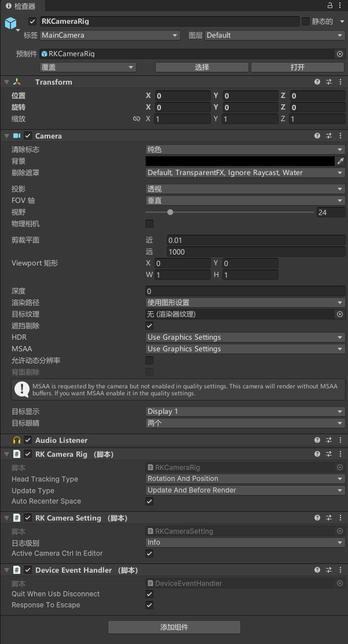348x644 pixels.
Task: Click the 深度 depth input field
Action: click(246, 291)
